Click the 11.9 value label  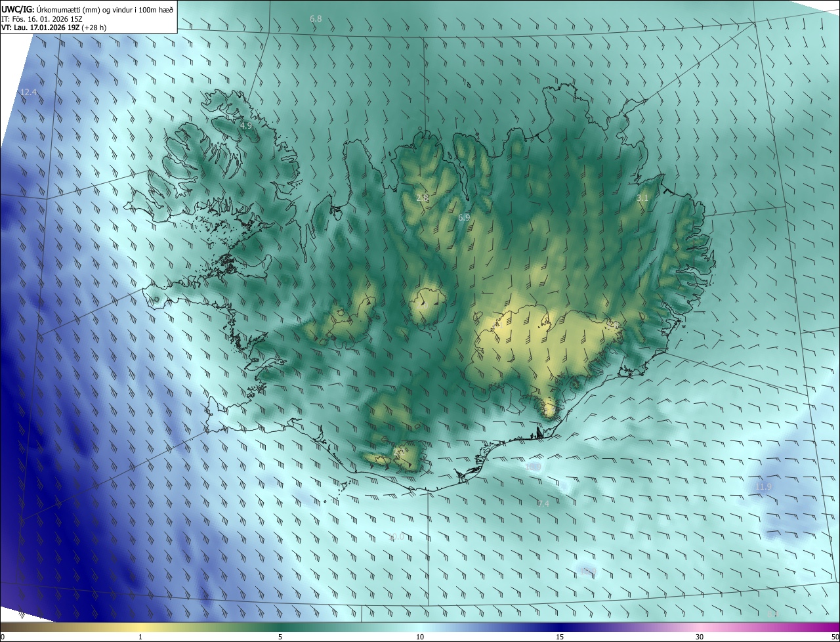[763, 486]
